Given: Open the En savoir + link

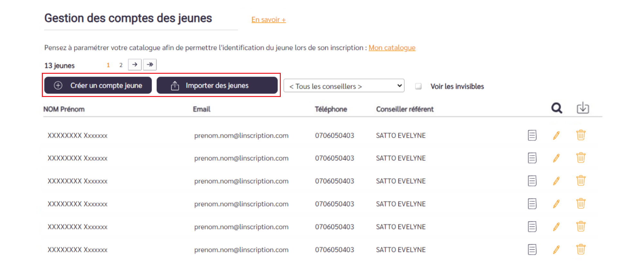Looking at the screenshot, I should pyautogui.click(x=269, y=20).
